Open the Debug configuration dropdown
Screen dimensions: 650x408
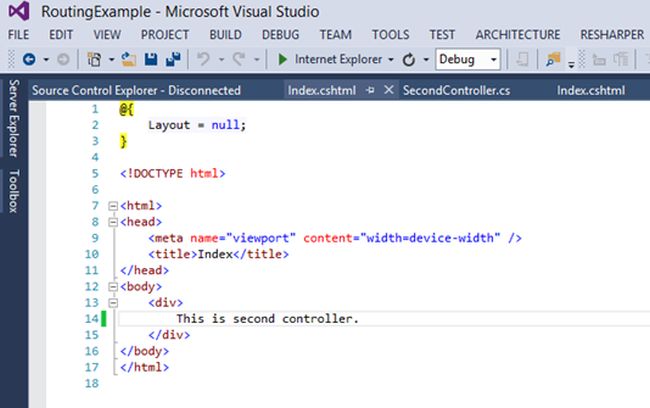493,60
